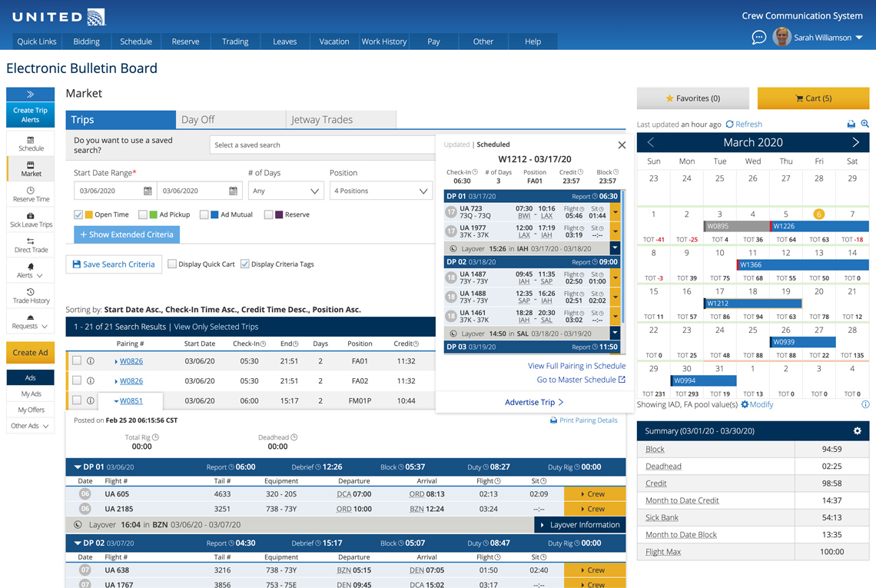
Task: Select the W0826 FA01 trip checkbox
Action: point(77,360)
